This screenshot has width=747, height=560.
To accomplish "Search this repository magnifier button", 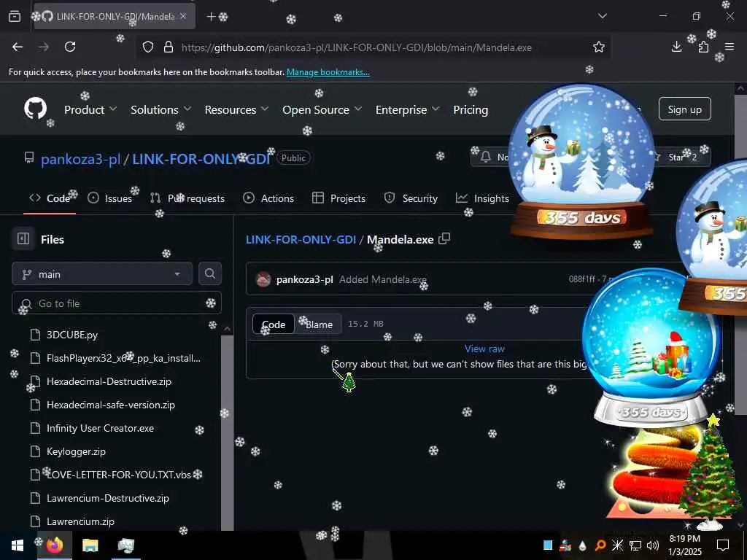I will point(209,273).
